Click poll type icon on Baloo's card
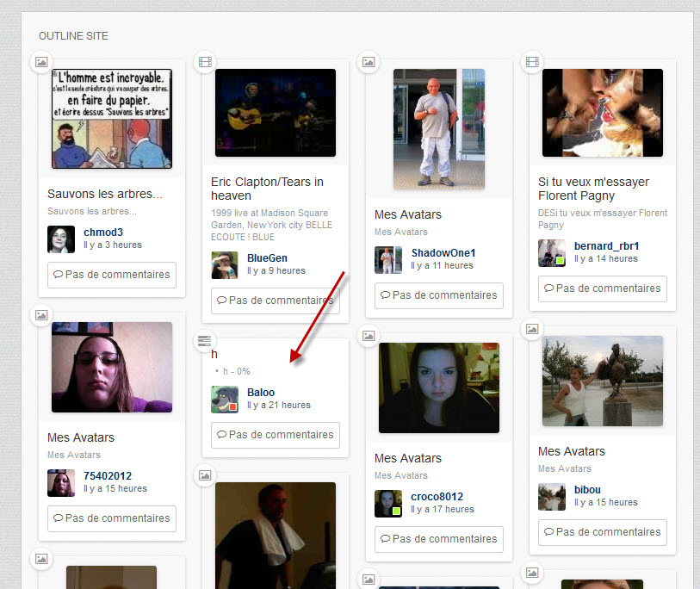The height and width of the screenshot is (589, 700). pyautogui.click(x=204, y=342)
